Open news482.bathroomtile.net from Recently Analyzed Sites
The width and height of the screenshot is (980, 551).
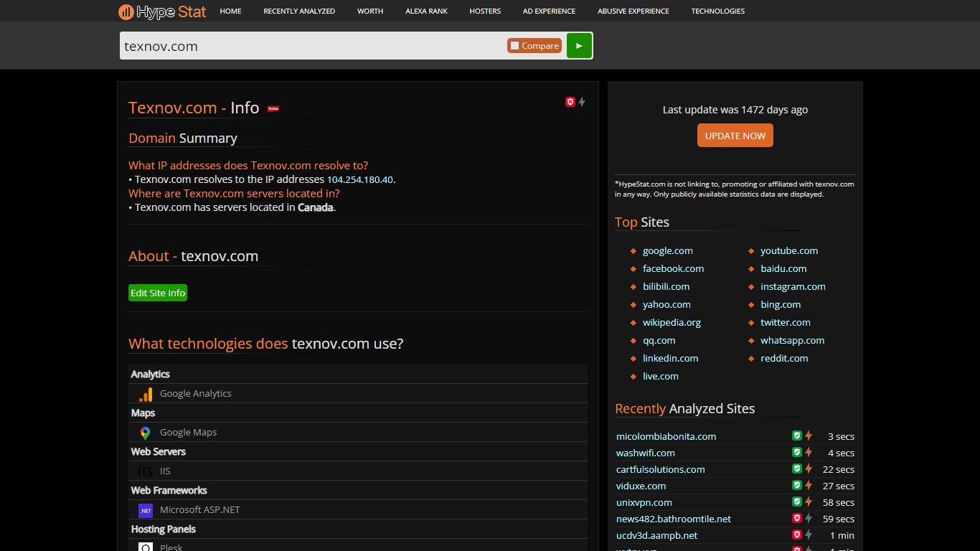point(674,519)
